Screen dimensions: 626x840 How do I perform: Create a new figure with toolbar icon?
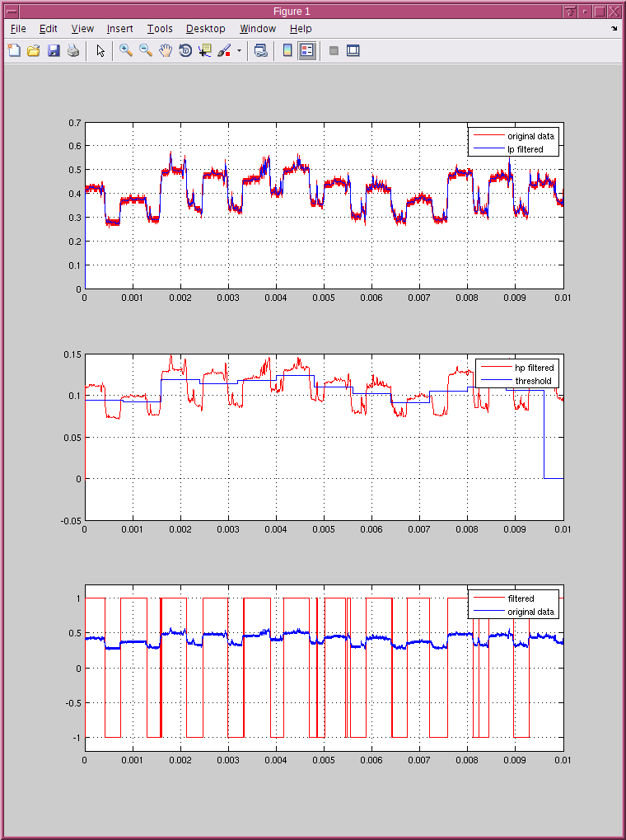(x=14, y=51)
